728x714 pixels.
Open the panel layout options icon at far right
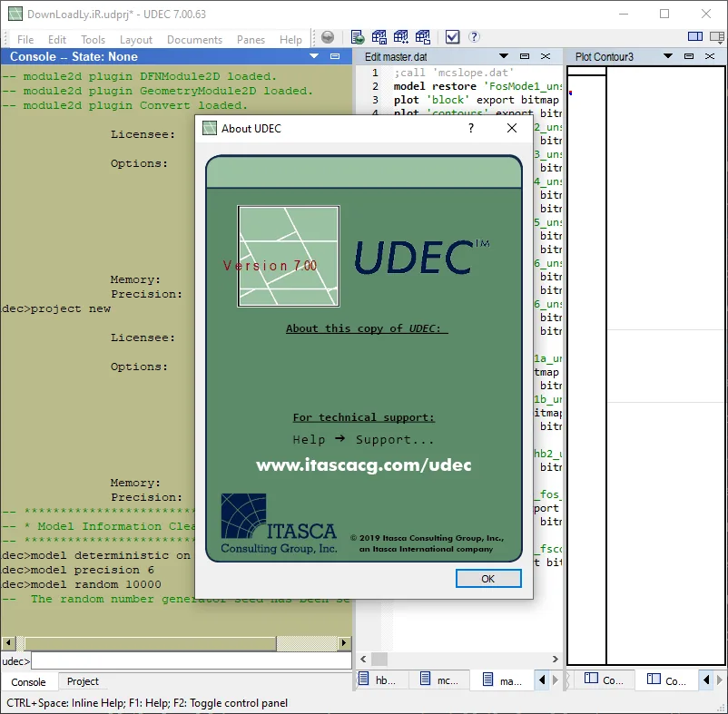tap(717, 37)
